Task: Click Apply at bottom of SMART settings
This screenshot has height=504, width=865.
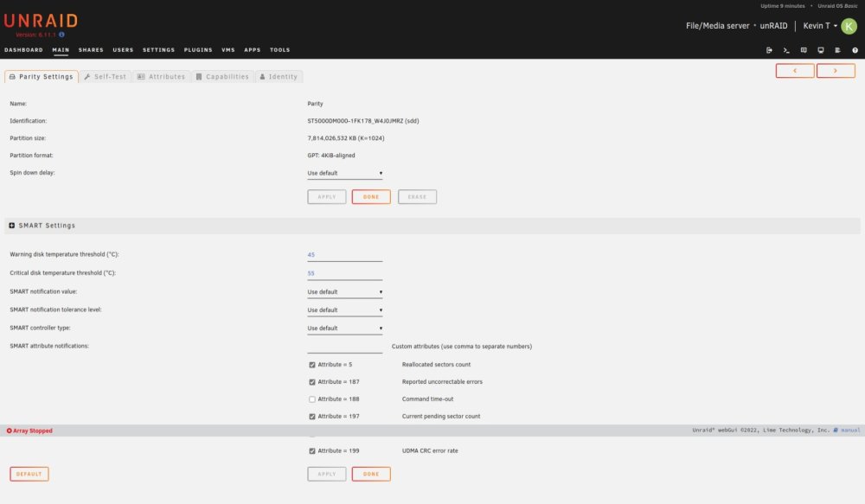Action: [327, 475]
